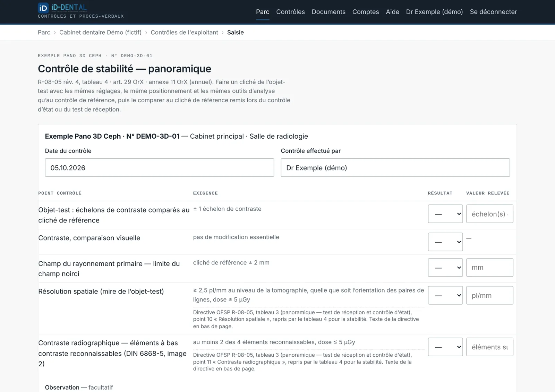555x392 pixels.
Task: Open result dropdown for échelons de contraste
Action: coord(445,214)
